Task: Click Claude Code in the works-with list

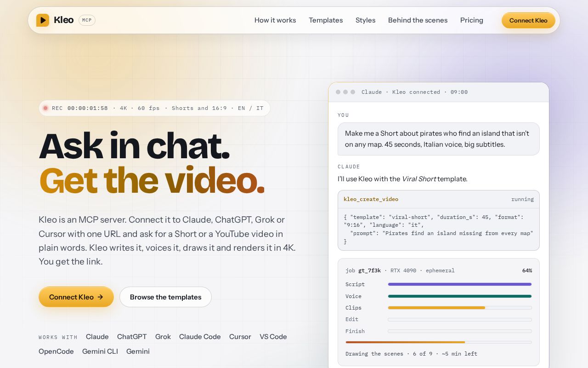Action: coord(200,337)
